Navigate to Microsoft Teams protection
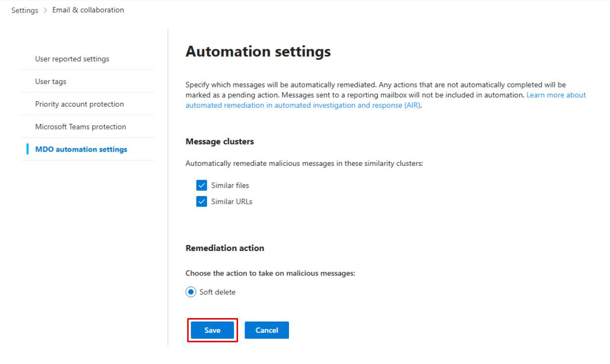The height and width of the screenshot is (364, 610). point(81,126)
